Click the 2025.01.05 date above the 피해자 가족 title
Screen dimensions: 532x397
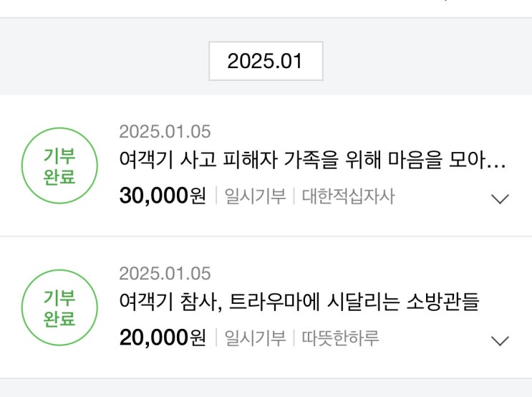point(165,132)
